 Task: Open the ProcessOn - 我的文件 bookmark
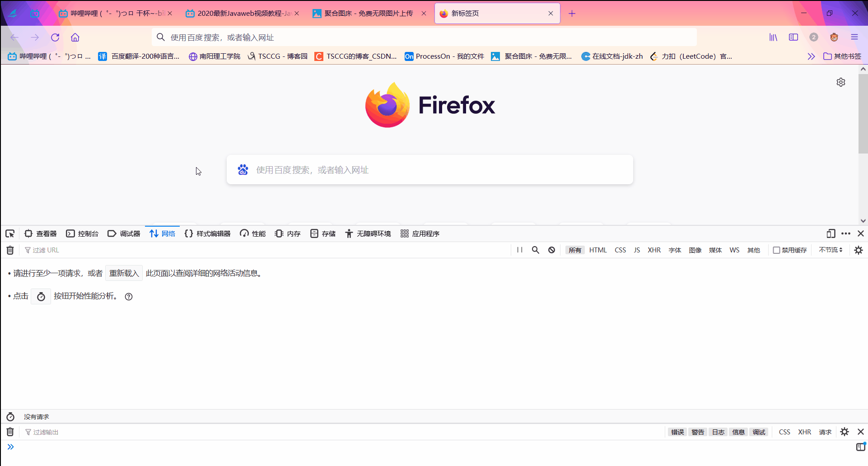coord(444,56)
